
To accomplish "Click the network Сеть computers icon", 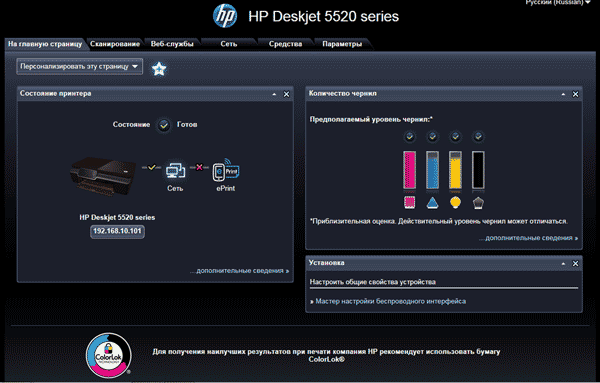I will pyautogui.click(x=175, y=170).
